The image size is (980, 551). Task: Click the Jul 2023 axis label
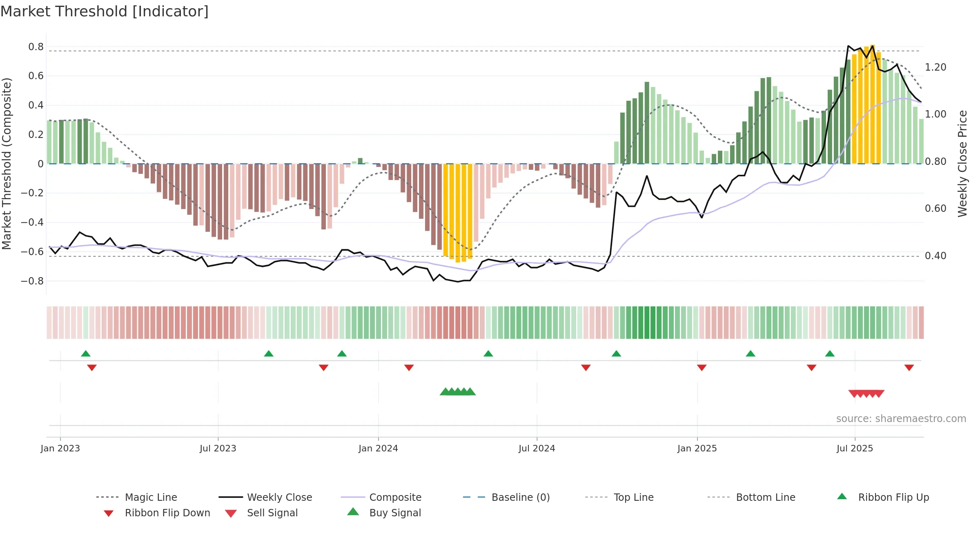[x=218, y=448]
